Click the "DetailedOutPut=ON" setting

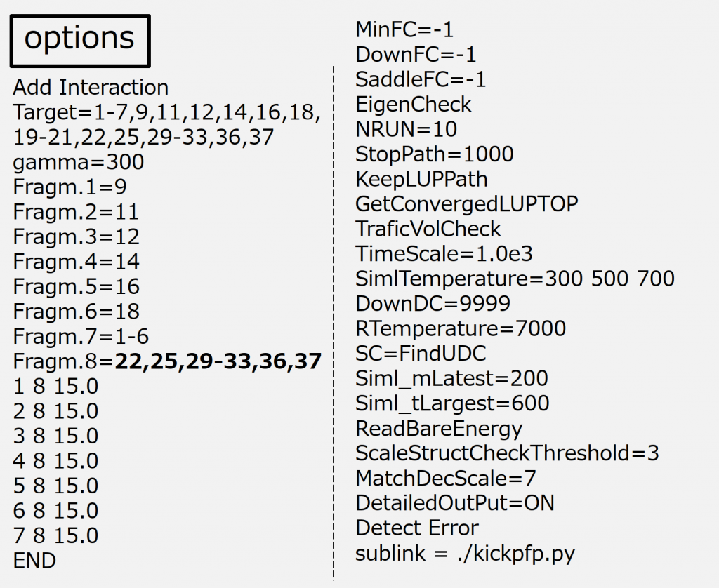pyautogui.click(x=455, y=502)
